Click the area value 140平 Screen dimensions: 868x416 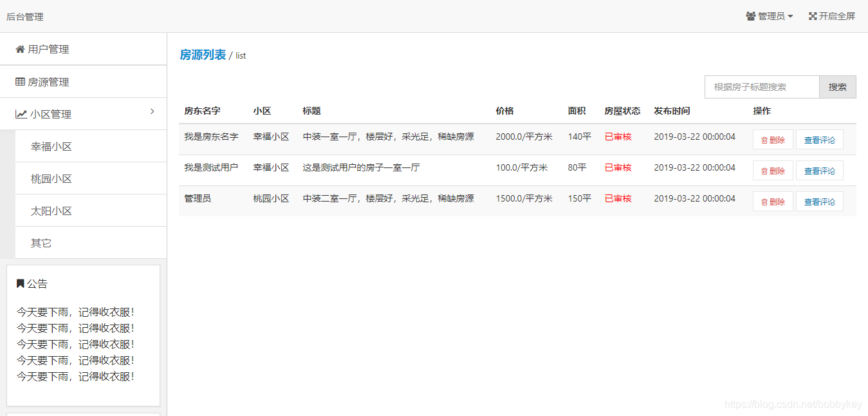(x=580, y=137)
